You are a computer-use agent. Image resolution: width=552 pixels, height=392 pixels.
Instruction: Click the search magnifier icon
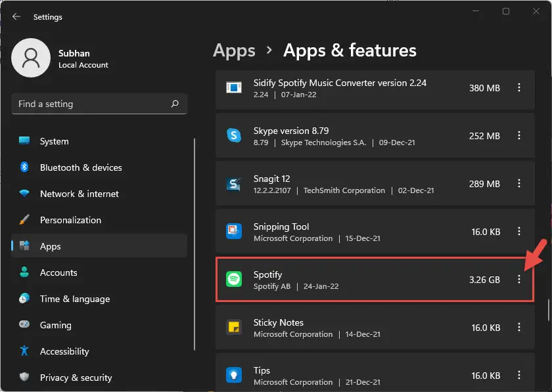pos(175,104)
